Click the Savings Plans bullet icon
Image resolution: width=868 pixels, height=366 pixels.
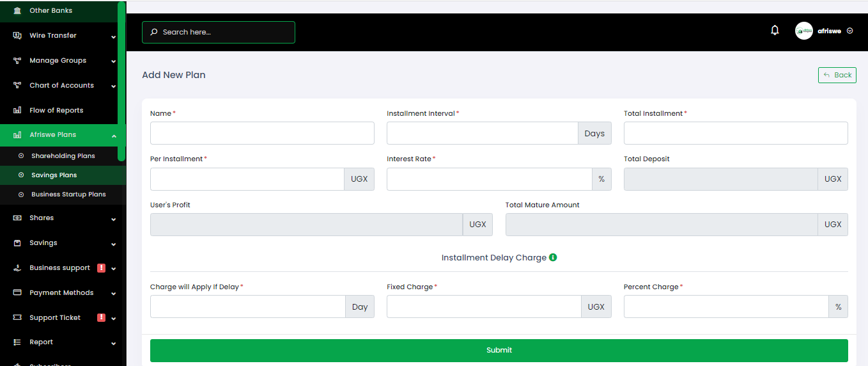click(21, 175)
